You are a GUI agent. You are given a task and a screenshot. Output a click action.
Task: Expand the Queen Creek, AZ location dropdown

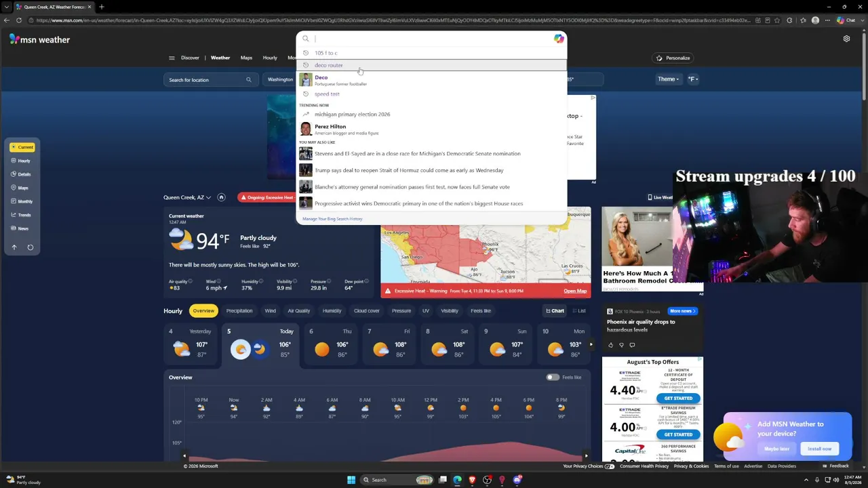click(x=187, y=197)
